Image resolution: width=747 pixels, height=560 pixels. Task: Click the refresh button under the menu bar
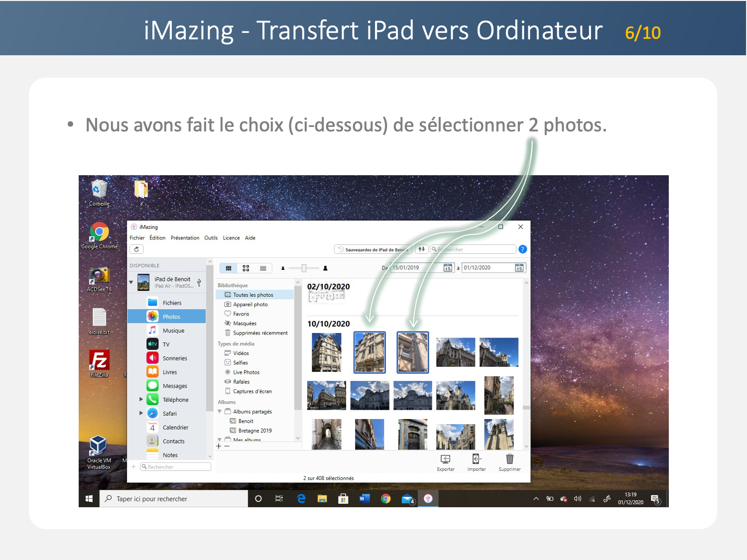(136, 249)
